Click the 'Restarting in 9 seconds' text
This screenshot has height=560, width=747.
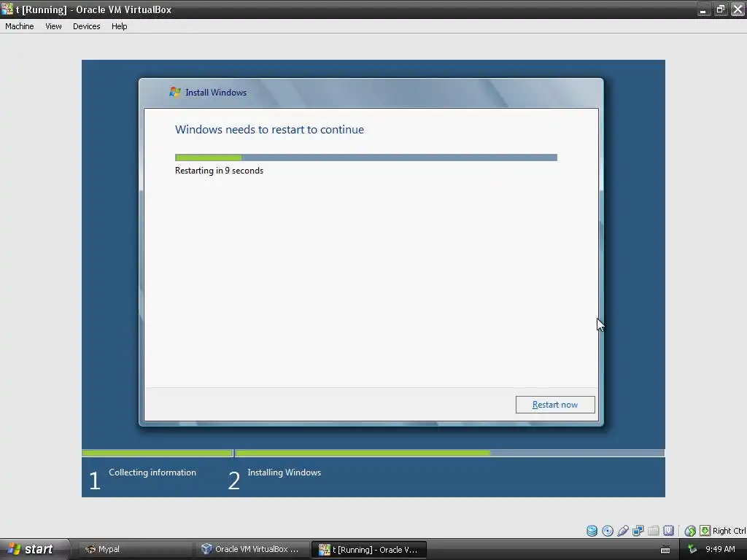coord(219,171)
